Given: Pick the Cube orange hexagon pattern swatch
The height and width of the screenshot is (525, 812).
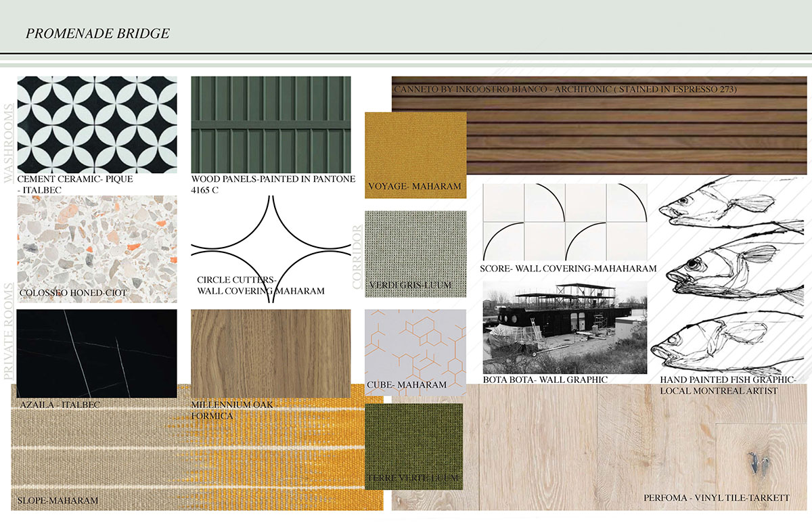Looking at the screenshot, I should click(415, 353).
